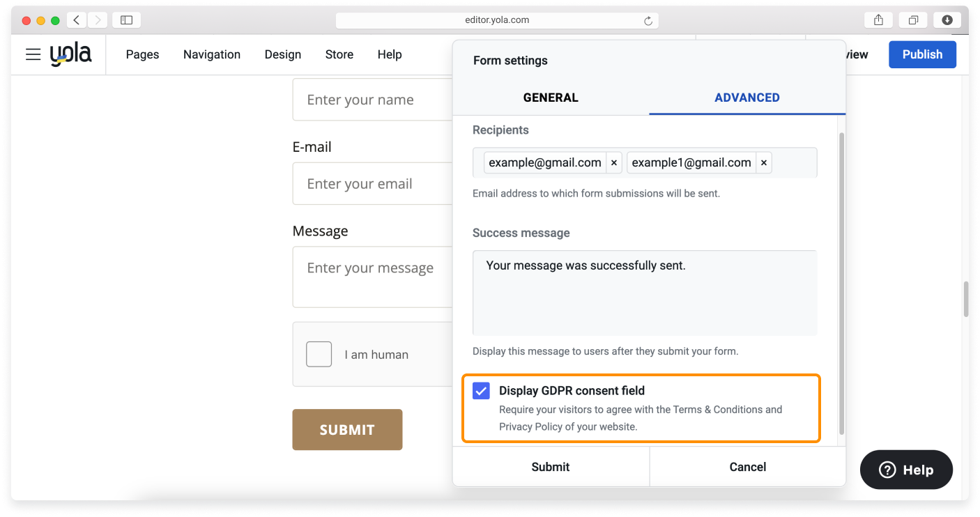Image resolution: width=980 pixels, height=517 pixels.
Task: Open the Design menu
Action: pyautogui.click(x=282, y=54)
